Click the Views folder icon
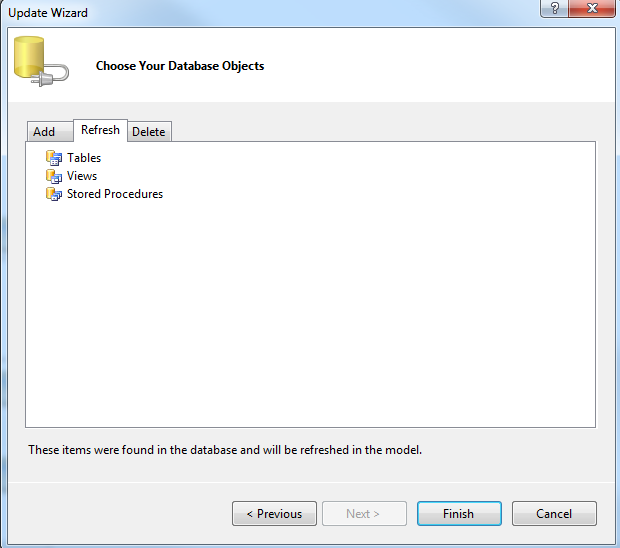This screenshot has height=548, width=620. (x=54, y=176)
